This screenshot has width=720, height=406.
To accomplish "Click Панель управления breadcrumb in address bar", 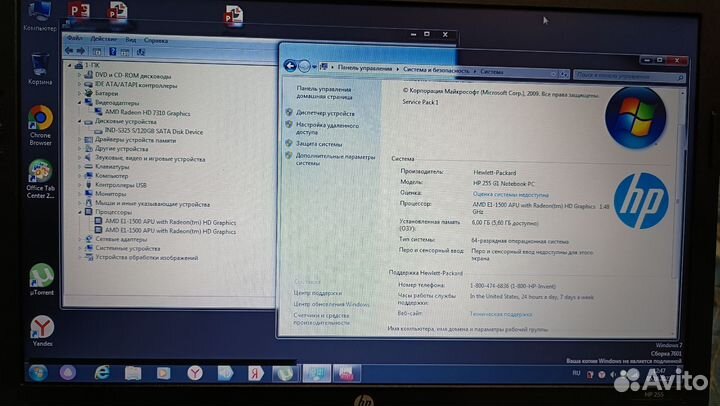I will [x=365, y=68].
